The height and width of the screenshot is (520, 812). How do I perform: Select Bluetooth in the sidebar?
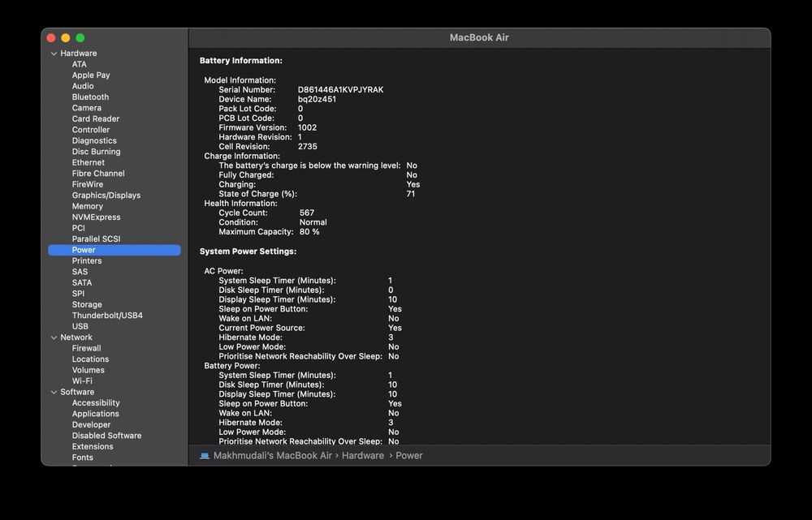tap(90, 97)
